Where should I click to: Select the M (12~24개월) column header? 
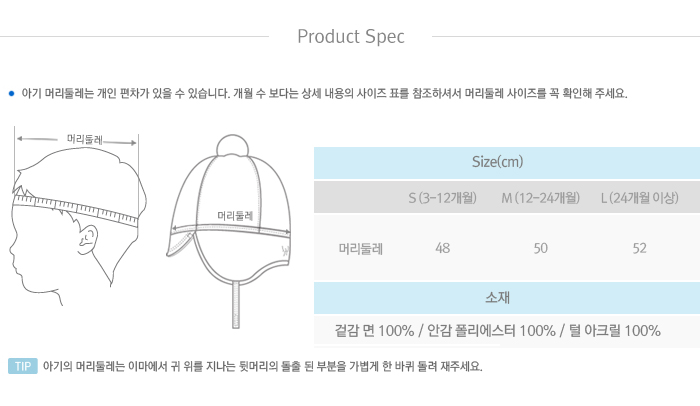[540, 198]
